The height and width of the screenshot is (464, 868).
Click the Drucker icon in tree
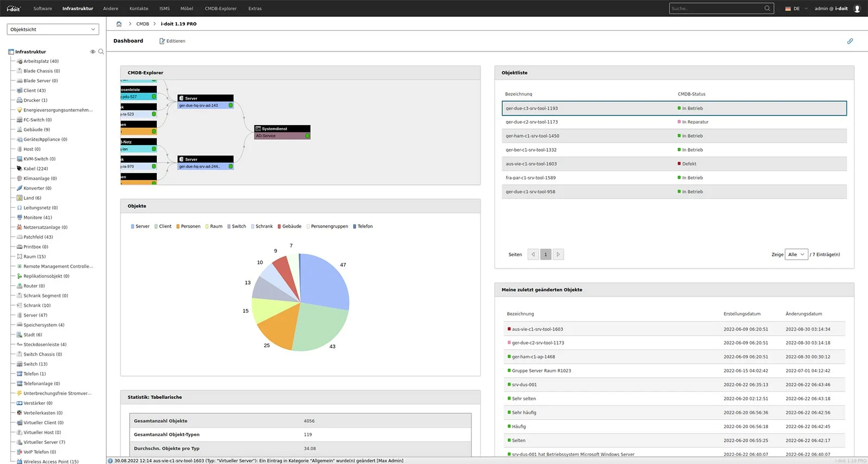[x=20, y=100]
